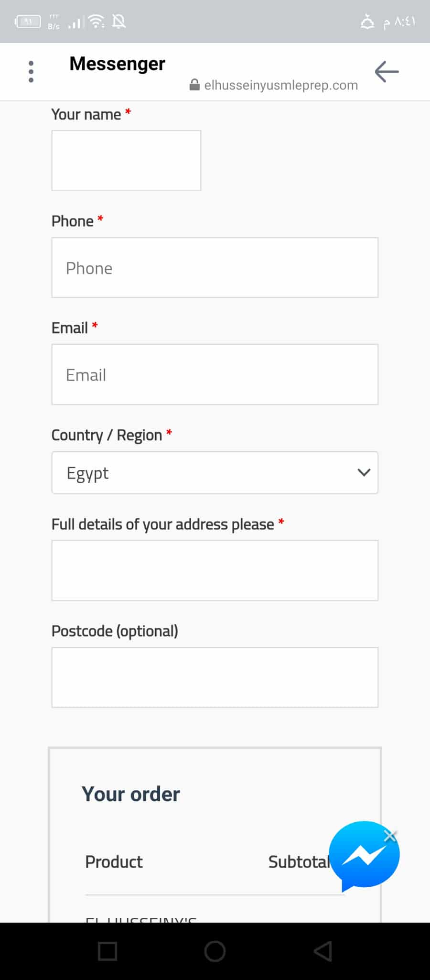Click the chevron beside Egypt
Viewport: 430px width, 980px height.
364,473
